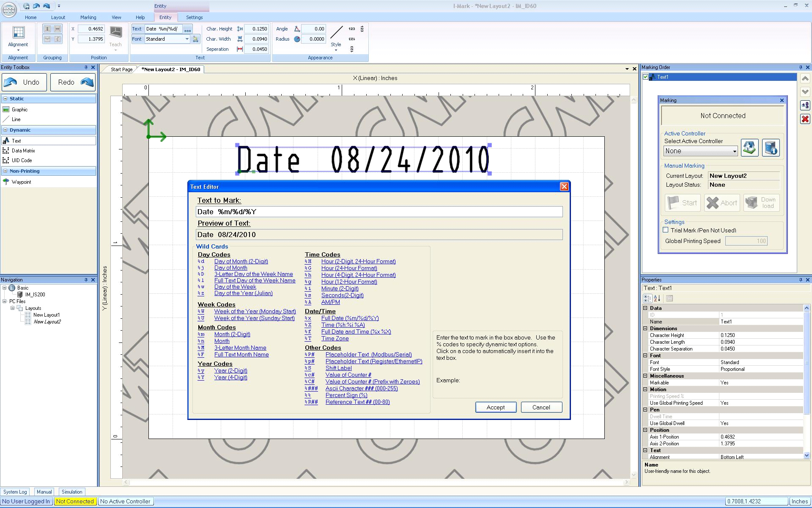The height and width of the screenshot is (508, 812).
Task: Click the Teach position icon
Action: [115, 32]
